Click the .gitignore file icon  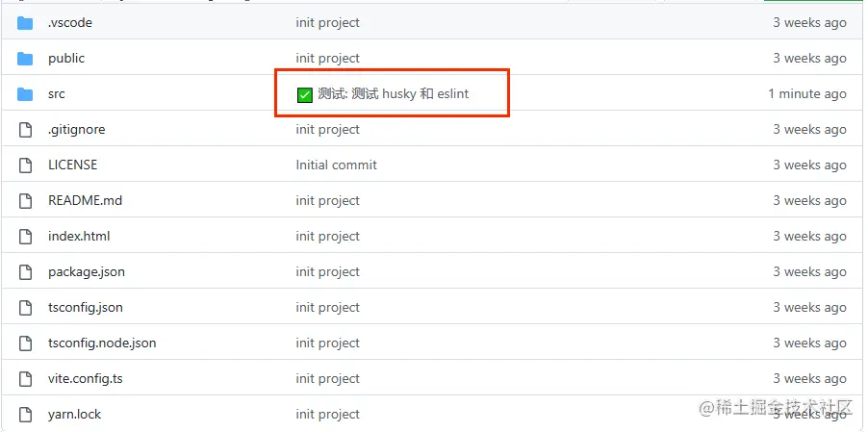pos(25,130)
